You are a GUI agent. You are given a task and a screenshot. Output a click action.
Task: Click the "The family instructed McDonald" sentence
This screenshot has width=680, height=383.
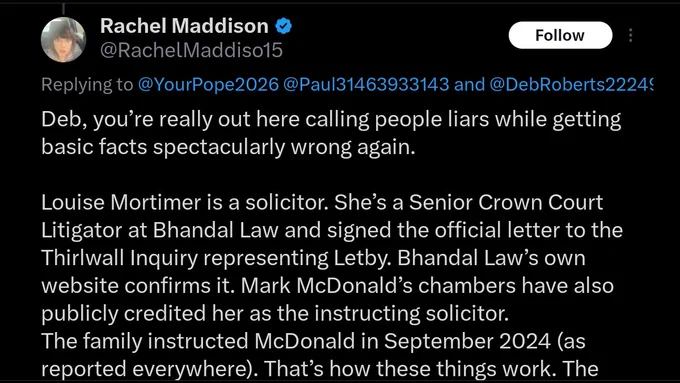pyautogui.click(x=198, y=341)
